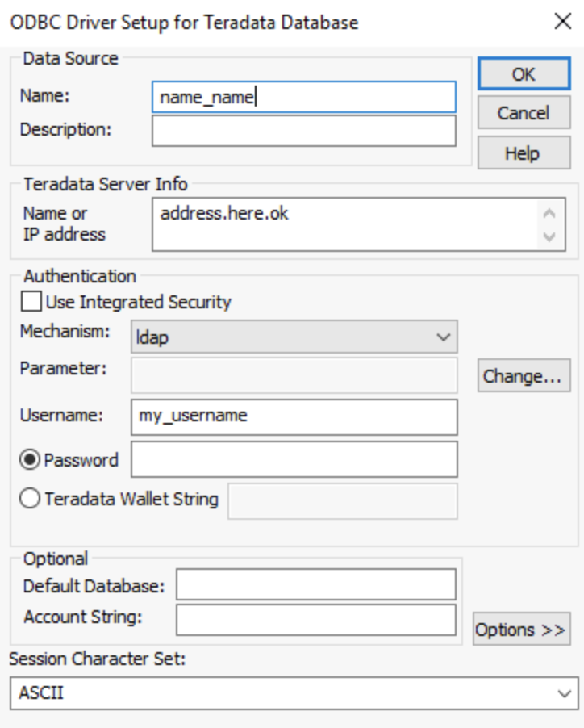Click the Username input field
Image resolution: width=584 pixels, height=728 pixels.
(x=294, y=416)
